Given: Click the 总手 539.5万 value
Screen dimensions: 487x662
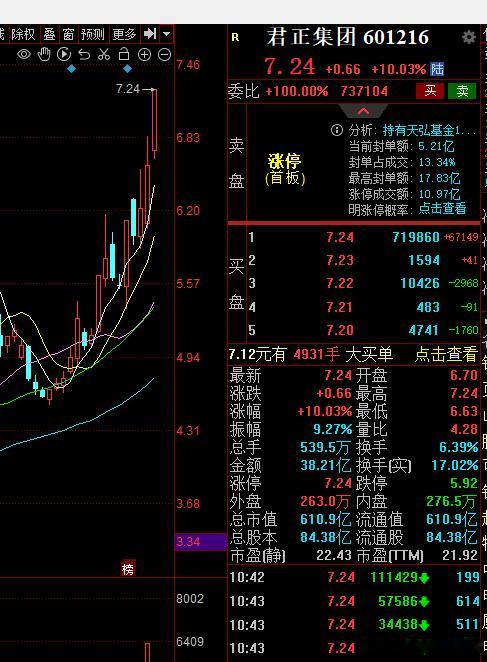Looking at the screenshot, I should pos(325,447).
